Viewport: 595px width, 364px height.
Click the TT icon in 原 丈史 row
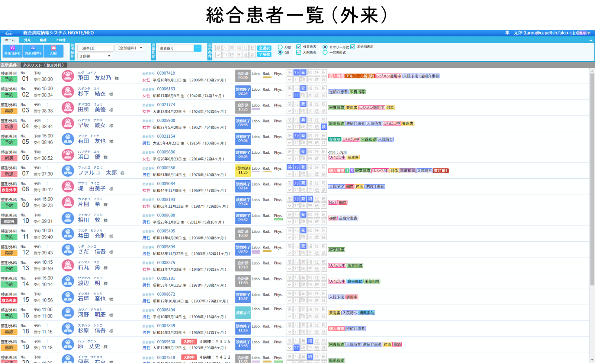(296, 348)
